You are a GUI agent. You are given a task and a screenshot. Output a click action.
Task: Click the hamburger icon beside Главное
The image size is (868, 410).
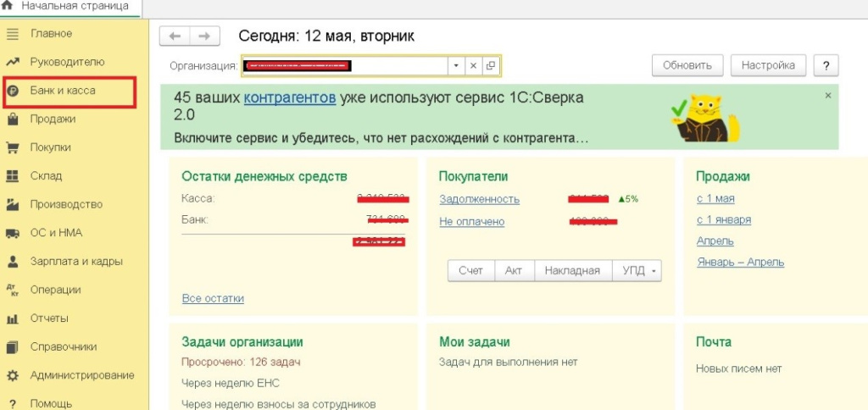(x=12, y=34)
